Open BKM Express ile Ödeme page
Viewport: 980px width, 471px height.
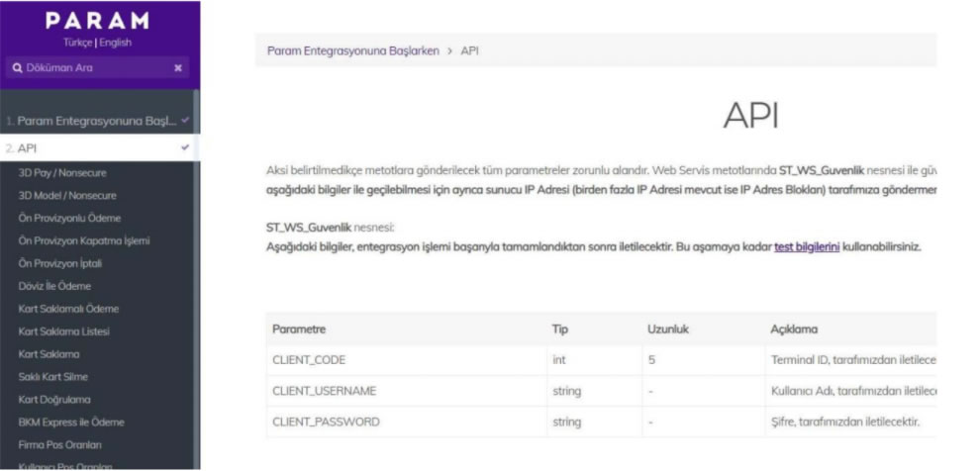pyautogui.click(x=71, y=423)
